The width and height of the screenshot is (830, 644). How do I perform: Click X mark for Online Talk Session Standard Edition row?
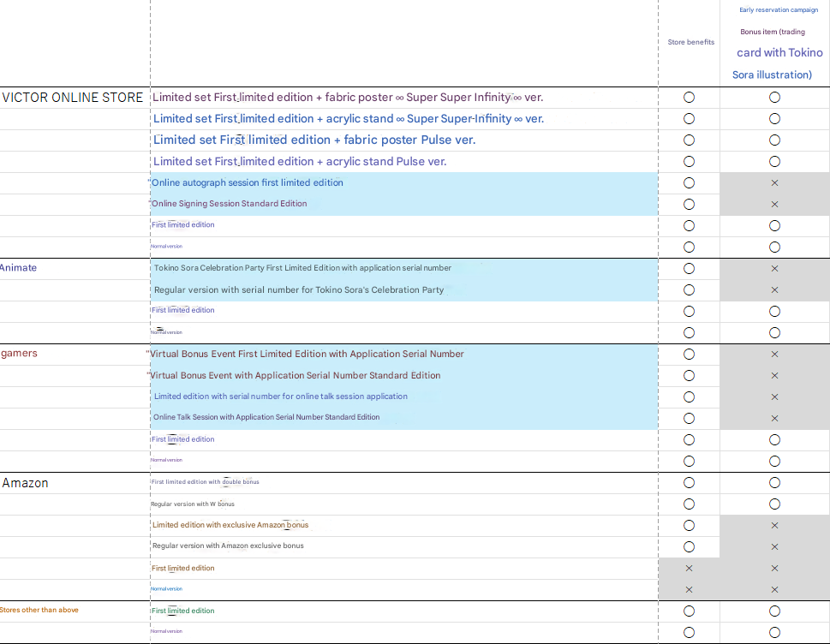tap(774, 419)
